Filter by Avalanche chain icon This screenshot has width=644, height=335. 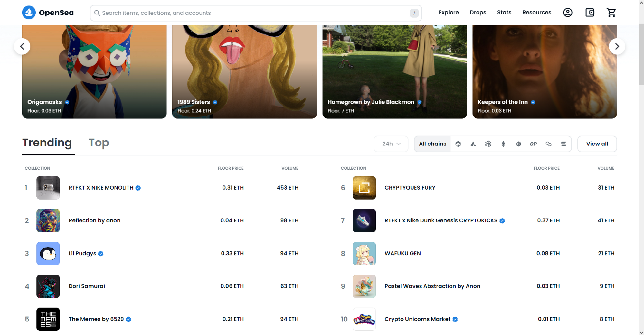(x=473, y=144)
